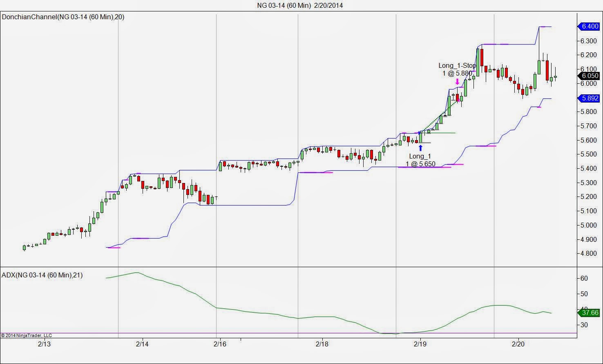Click the 5.200 price axis label
Screen dimensions: 603x364
pyautogui.click(x=589, y=197)
